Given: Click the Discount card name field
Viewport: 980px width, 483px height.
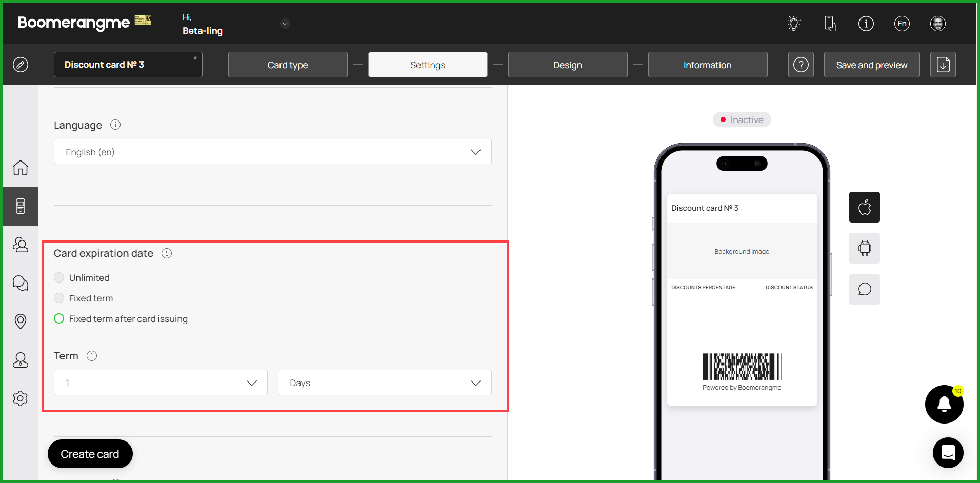Looking at the screenshot, I should (128, 65).
